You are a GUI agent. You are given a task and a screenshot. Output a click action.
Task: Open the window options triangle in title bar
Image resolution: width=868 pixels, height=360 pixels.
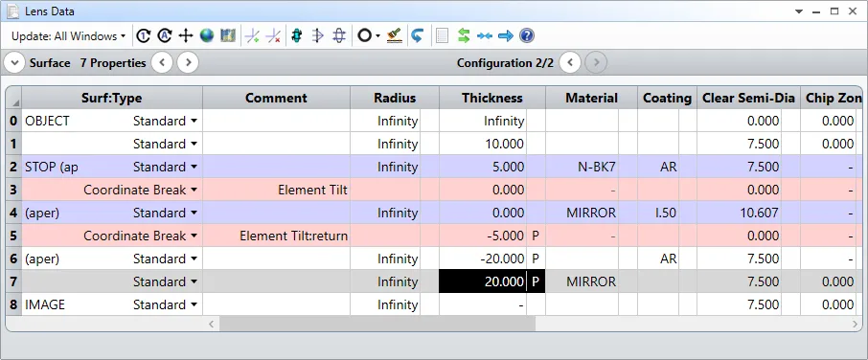point(799,11)
